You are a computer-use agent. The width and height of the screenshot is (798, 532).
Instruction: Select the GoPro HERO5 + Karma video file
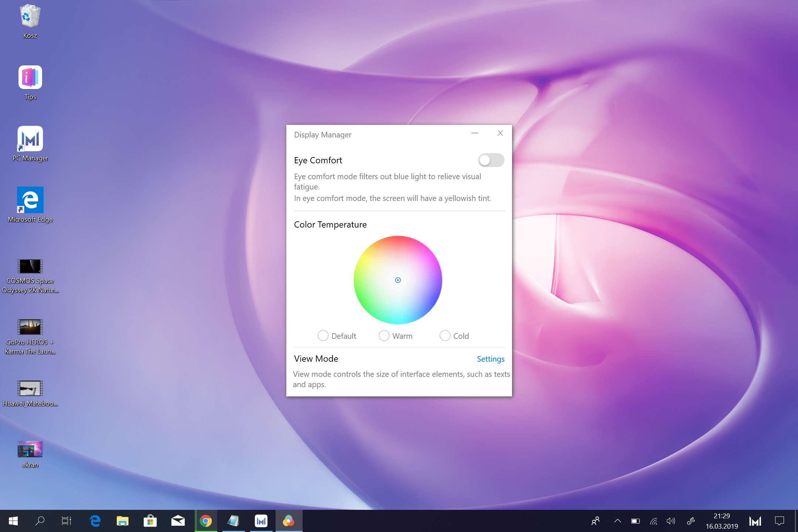(30, 337)
